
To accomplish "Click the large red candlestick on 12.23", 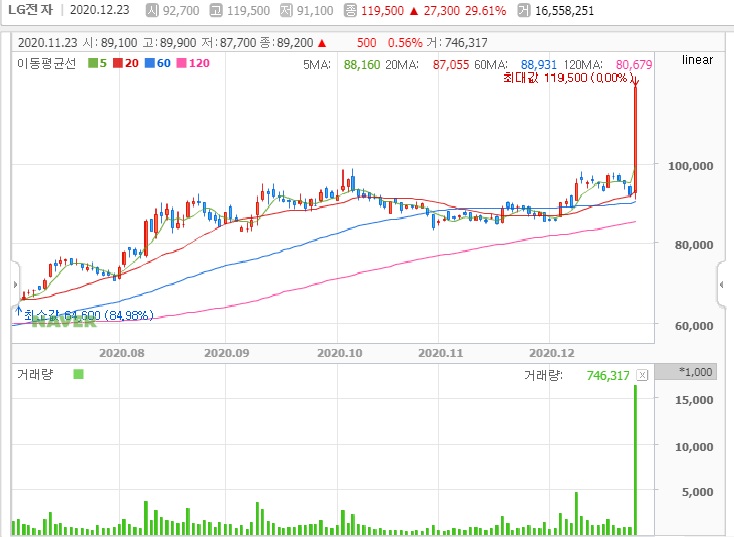I will pos(635,139).
